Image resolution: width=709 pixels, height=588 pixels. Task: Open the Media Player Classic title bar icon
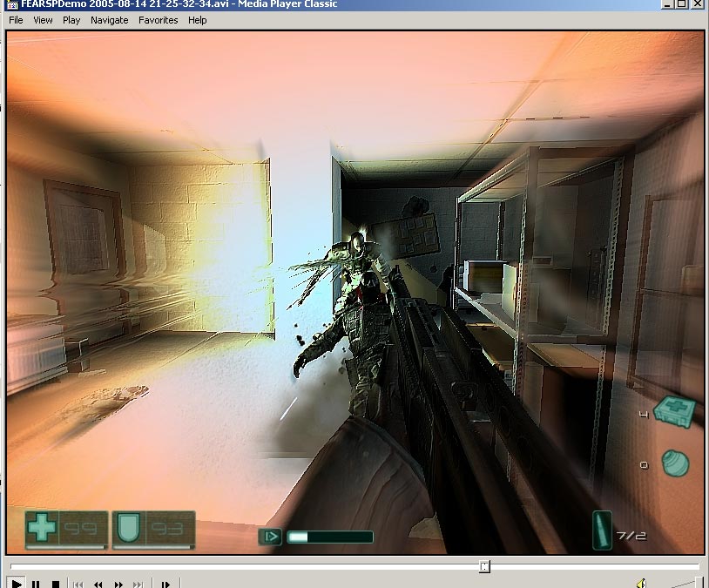click(x=12, y=4)
